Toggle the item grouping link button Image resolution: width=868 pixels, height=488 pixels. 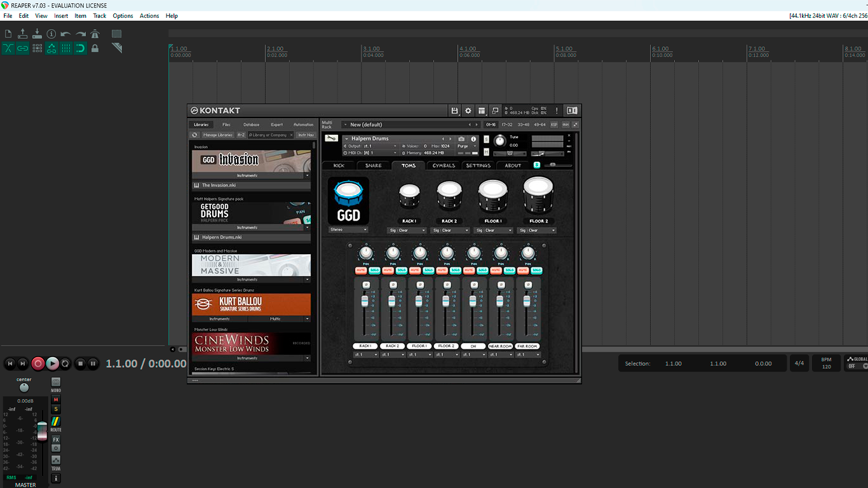(23, 48)
